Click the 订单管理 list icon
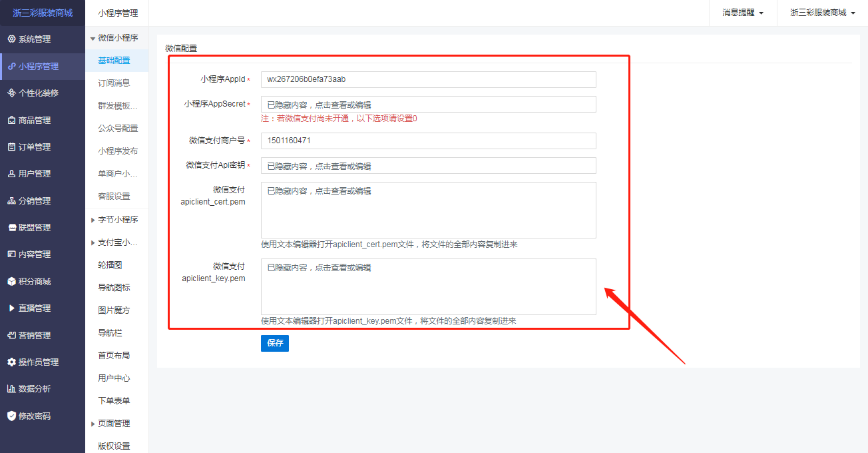Viewport: 868px width, 453px height. 11,147
